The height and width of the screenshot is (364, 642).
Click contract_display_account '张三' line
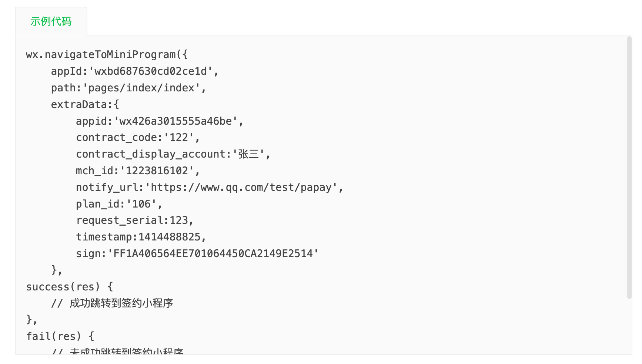(173, 154)
